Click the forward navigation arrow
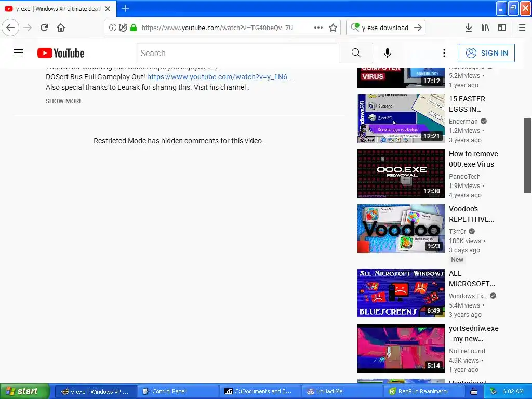The image size is (532, 399). tap(28, 28)
